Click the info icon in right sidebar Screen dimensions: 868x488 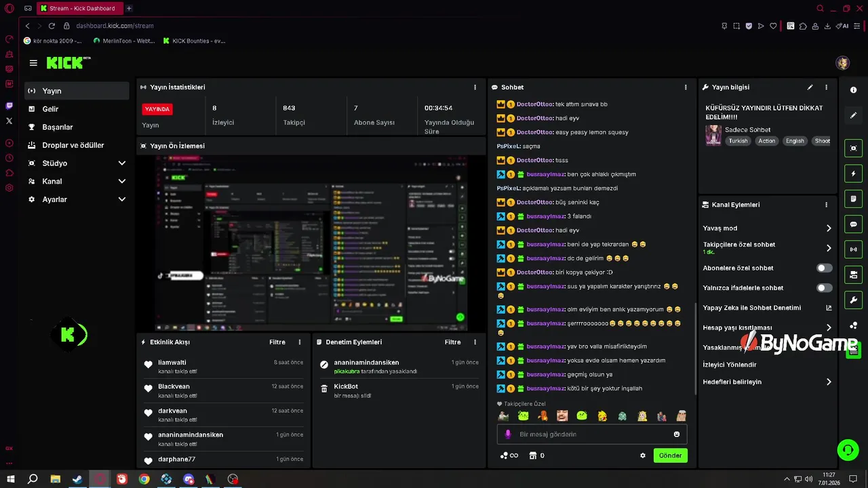853,89
